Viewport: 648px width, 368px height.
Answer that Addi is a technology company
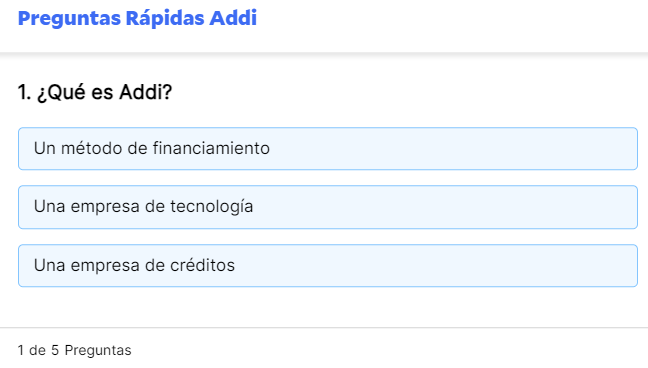coord(328,207)
